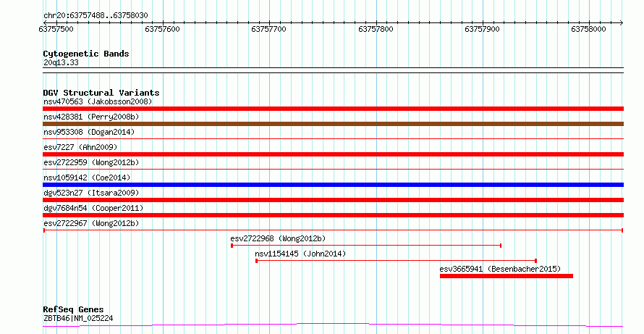Screen dimensions: 644x334
Task: Click the DGV Structural Variants track title
Action: click(x=101, y=93)
